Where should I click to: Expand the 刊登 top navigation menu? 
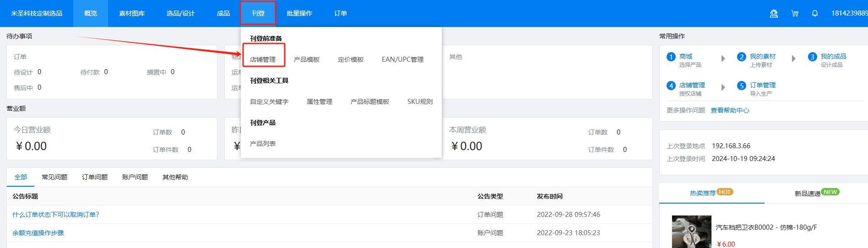(258, 13)
